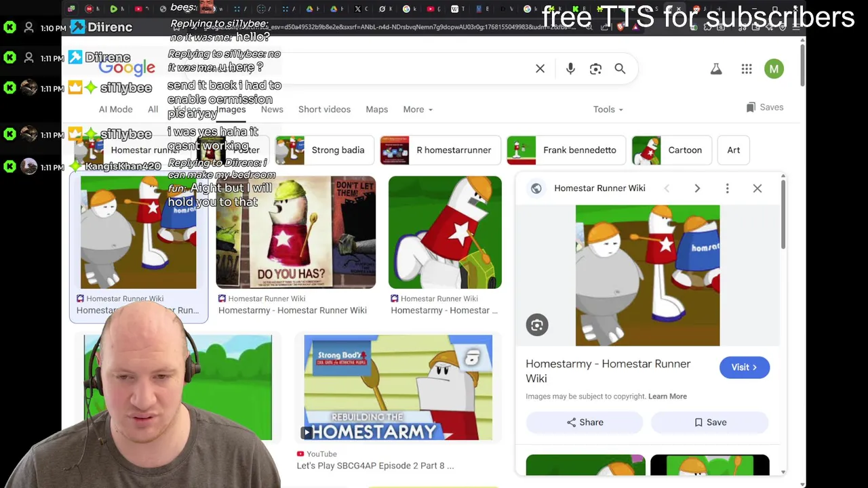The width and height of the screenshot is (868, 488).
Task: Open the Learn More copyright link
Action: click(667, 396)
